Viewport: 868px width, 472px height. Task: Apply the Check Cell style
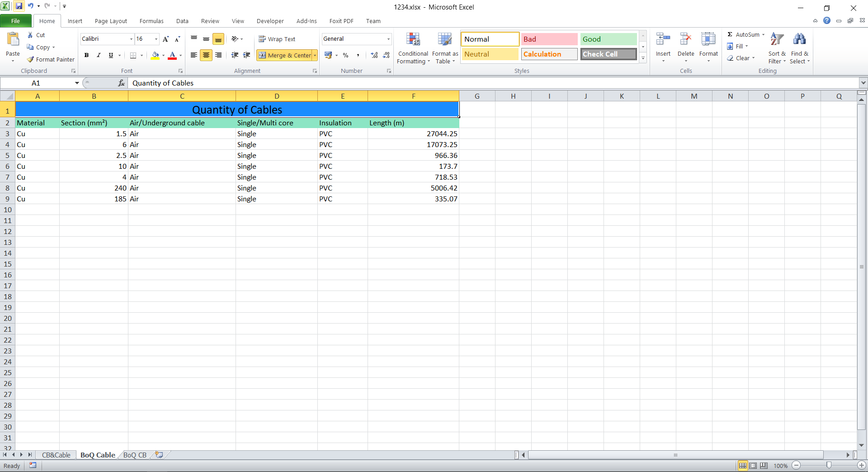[609, 54]
